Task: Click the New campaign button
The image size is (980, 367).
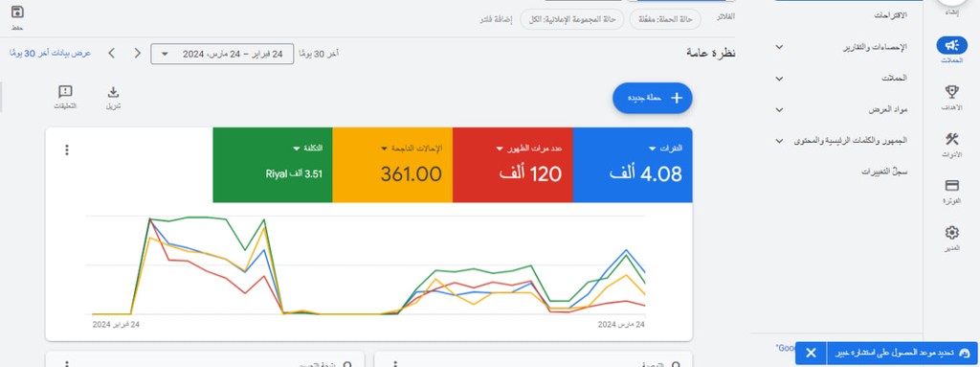Action: (653, 99)
